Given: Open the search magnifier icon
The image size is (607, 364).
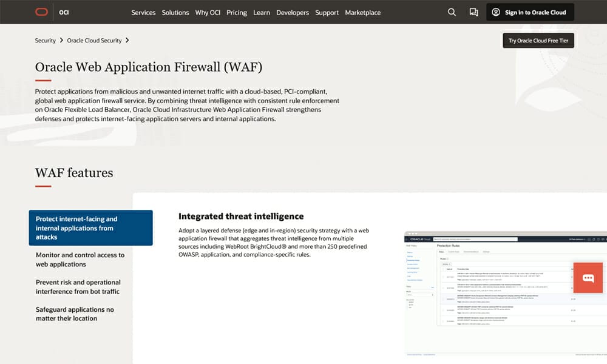Looking at the screenshot, I should pyautogui.click(x=452, y=12).
